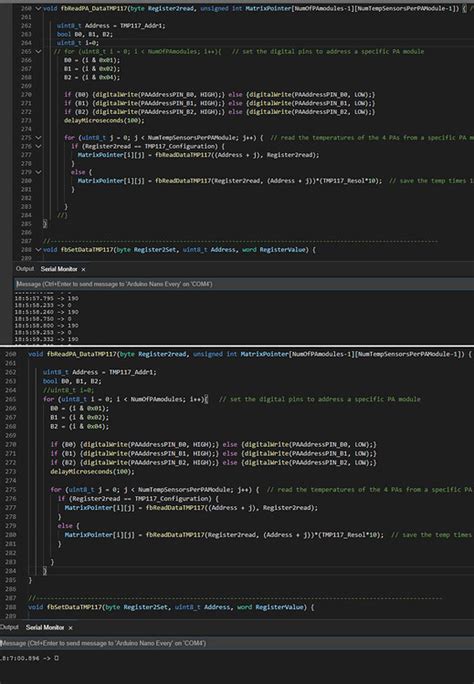
Task: Close the Serial Monitor tab above the 190 readings
Action: tap(83, 269)
